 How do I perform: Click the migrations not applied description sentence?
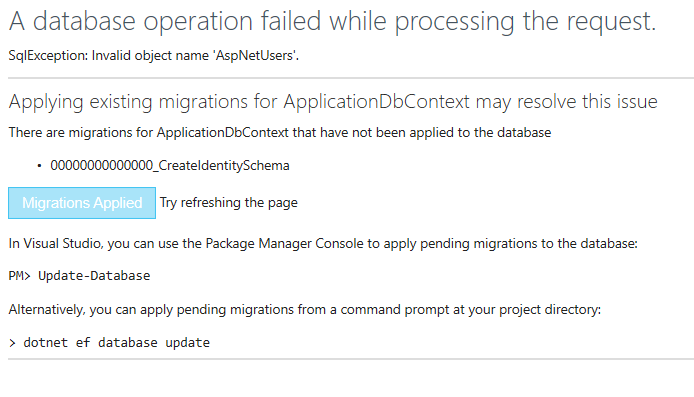pos(280,132)
